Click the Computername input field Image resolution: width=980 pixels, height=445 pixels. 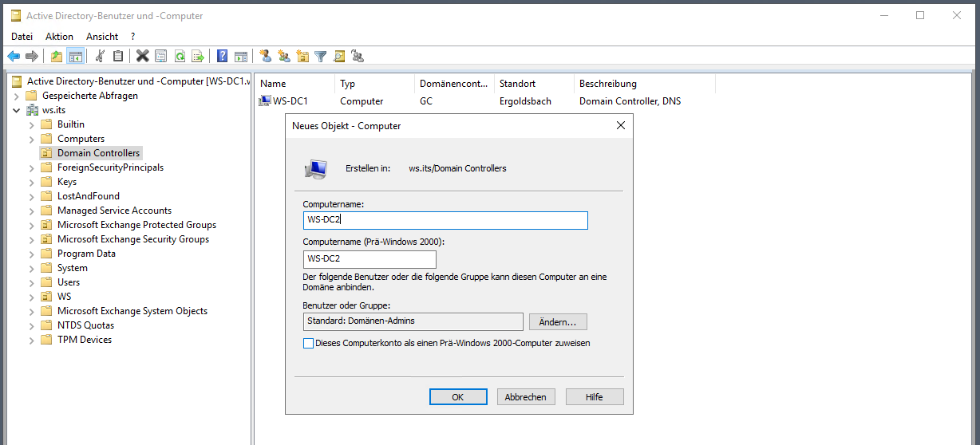[445, 220]
